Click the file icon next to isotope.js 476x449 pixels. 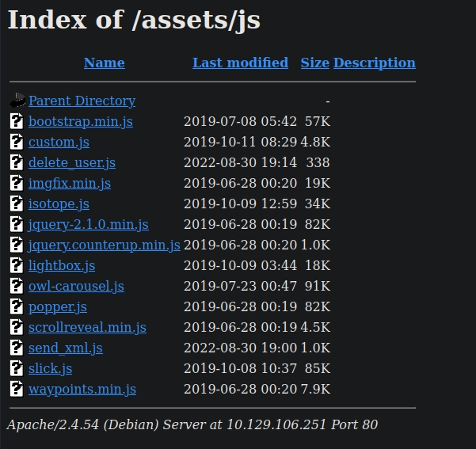tap(17, 204)
